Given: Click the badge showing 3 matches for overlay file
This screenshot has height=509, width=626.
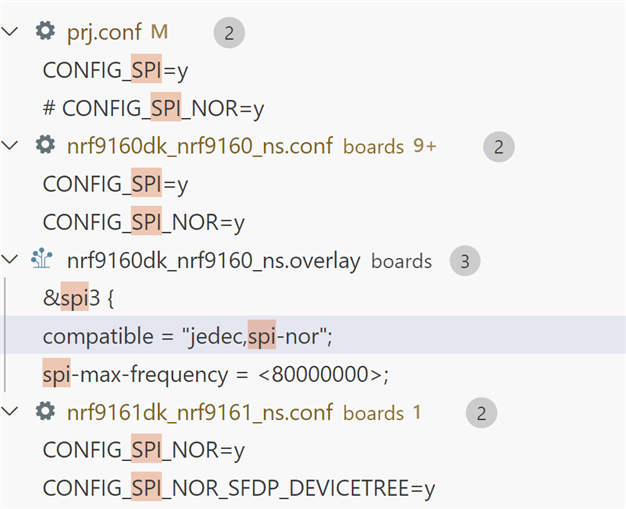Looking at the screenshot, I should tap(465, 261).
